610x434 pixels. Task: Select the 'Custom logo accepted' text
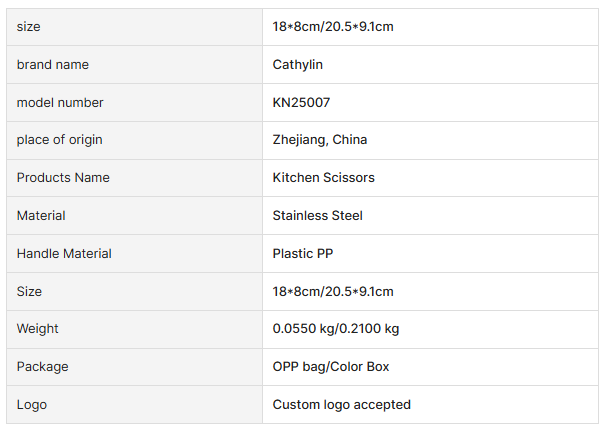coord(342,405)
